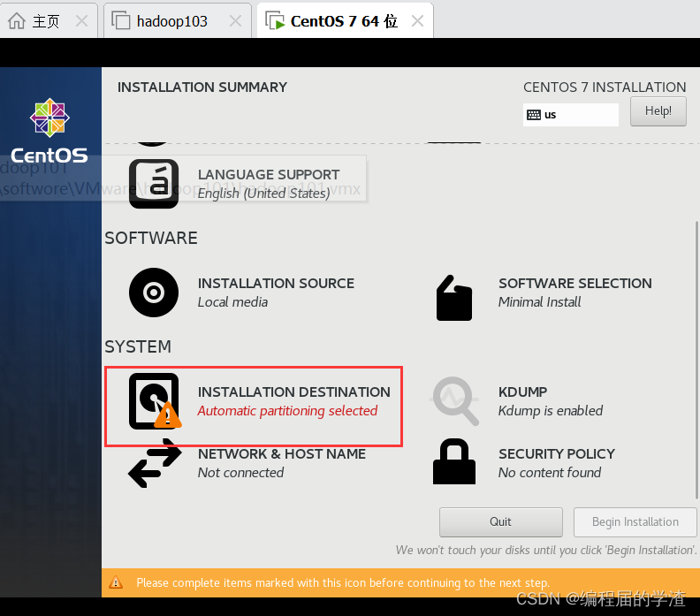The height and width of the screenshot is (616, 700).
Task: Close the 主页 tab
Action: 81,20
